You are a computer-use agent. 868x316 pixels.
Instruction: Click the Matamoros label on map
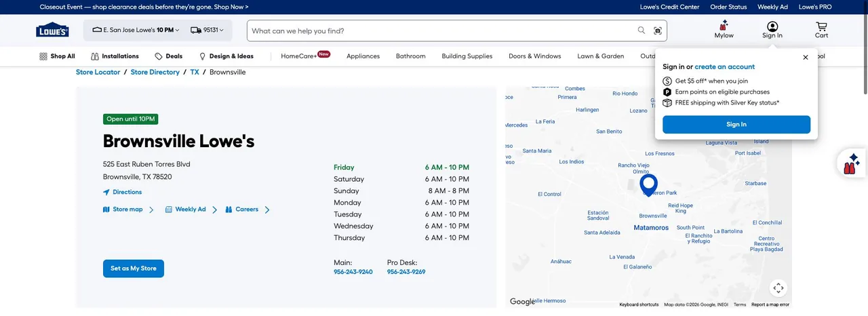pos(651,228)
